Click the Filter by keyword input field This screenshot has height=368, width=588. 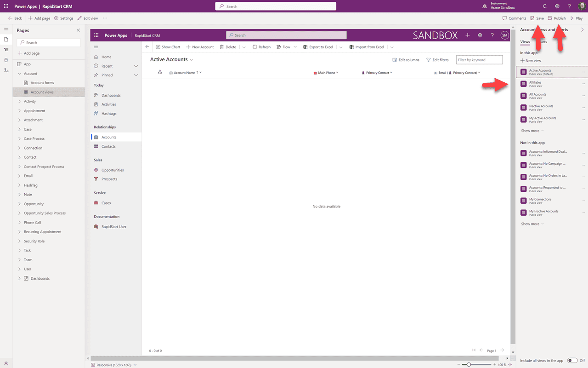pyautogui.click(x=479, y=59)
